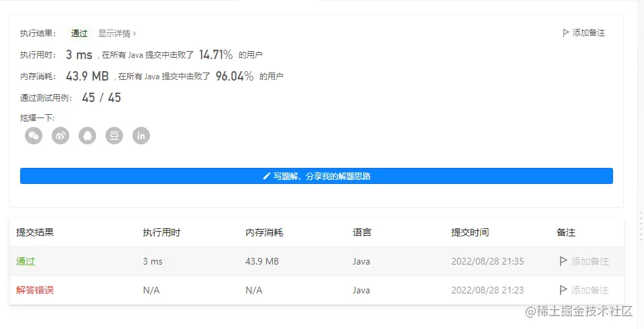Click timestamp 2022/08/28 21:35
This screenshot has width=644, height=329.
[487, 261]
